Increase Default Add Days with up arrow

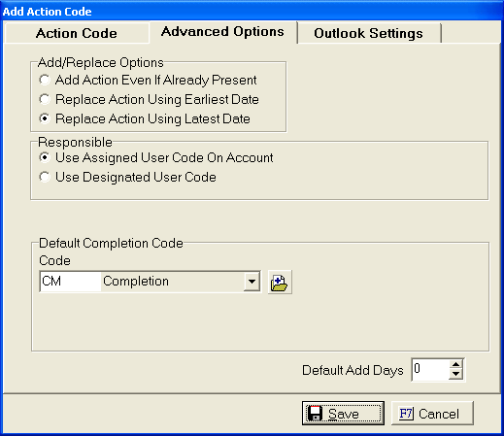pos(455,364)
